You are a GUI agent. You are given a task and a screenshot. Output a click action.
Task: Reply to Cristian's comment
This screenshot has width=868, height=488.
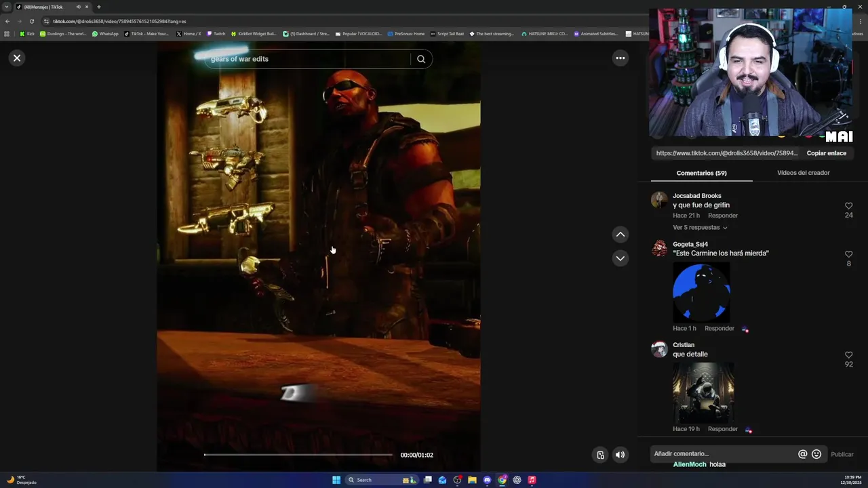[723, 429]
